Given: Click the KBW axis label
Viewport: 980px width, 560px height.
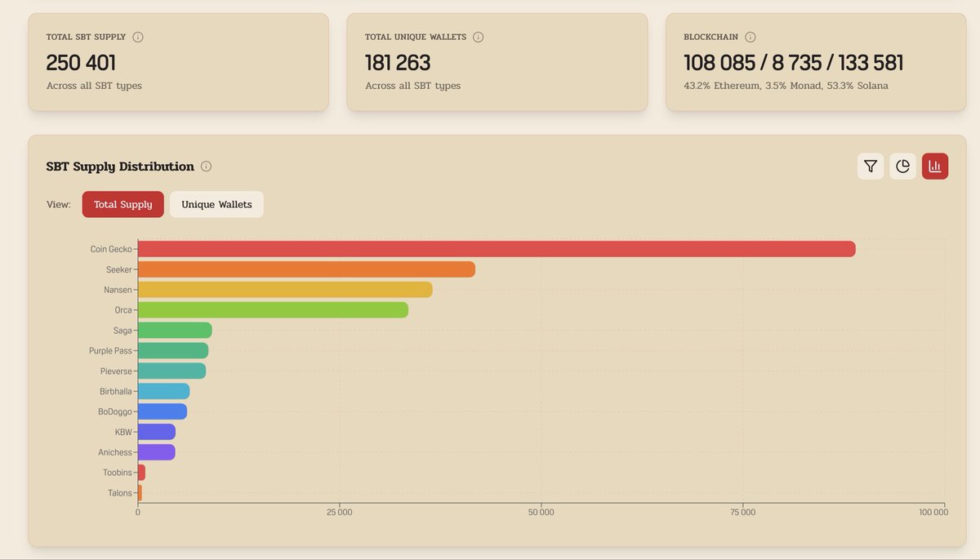Looking at the screenshot, I should click(x=123, y=432).
